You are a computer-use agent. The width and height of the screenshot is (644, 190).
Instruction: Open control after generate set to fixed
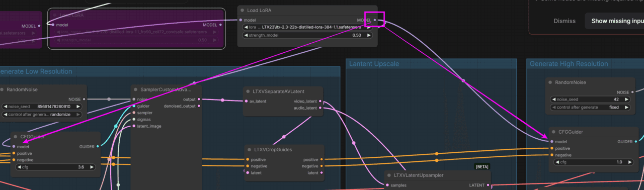pos(590,108)
